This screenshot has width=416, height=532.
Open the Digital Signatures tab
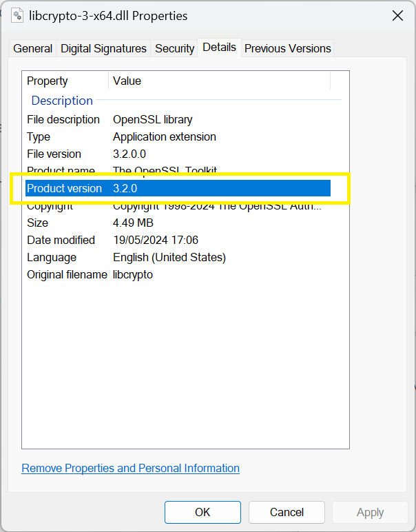point(103,48)
